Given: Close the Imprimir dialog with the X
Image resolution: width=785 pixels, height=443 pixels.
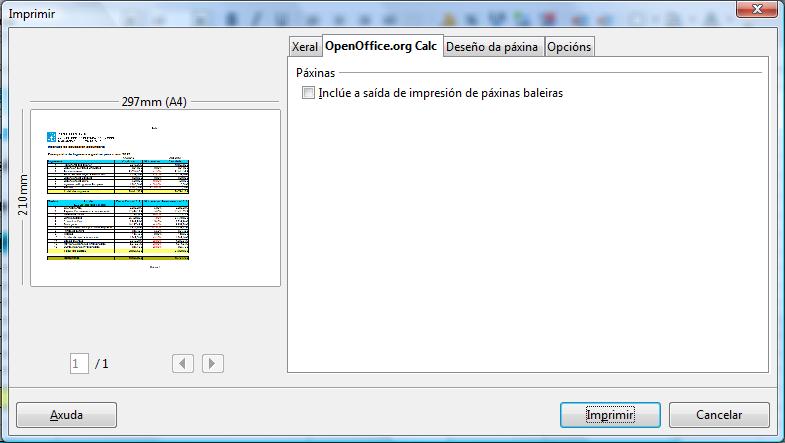Looking at the screenshot, I should (757, 9).
